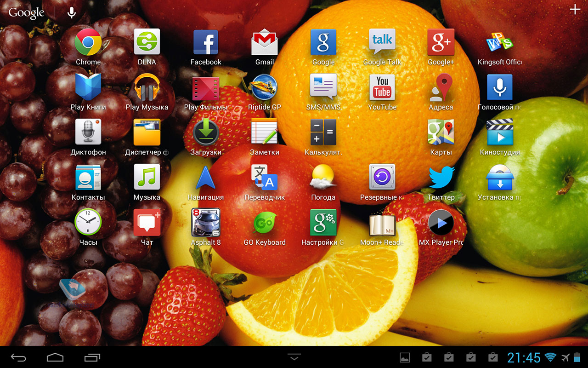Open the Загрузки downloads app
Viewport: 588px width, 368px height.
[206, 132]
